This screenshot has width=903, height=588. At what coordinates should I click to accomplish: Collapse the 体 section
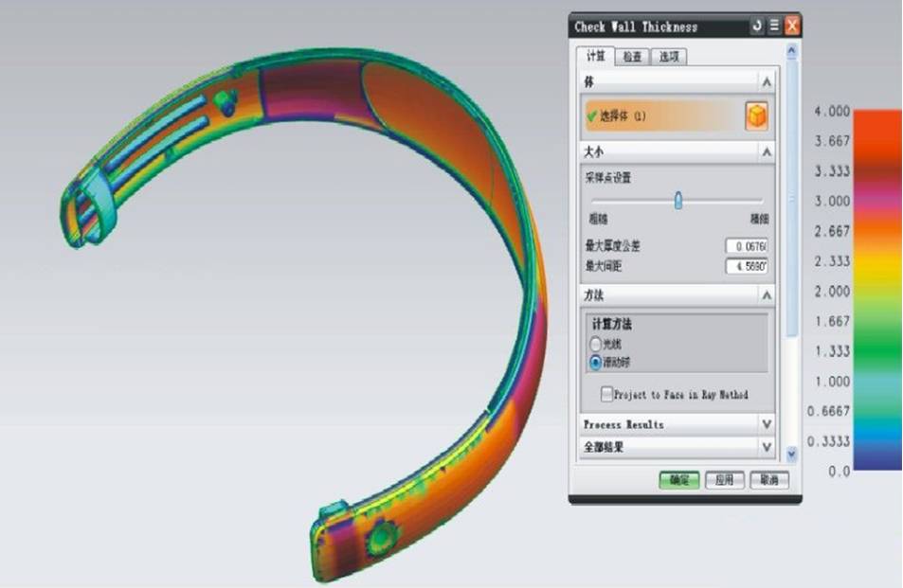[x=766, y=82]
